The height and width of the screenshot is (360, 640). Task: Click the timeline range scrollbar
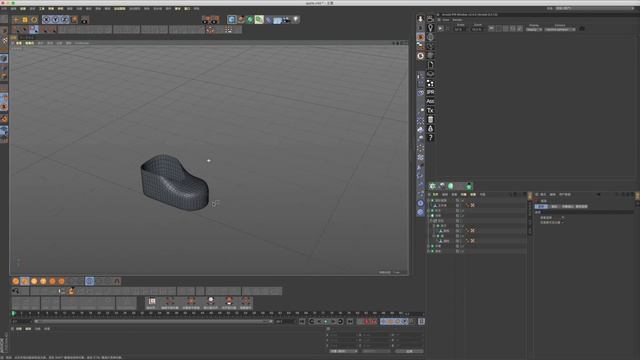pyautogui.click(x=153, y=322)
